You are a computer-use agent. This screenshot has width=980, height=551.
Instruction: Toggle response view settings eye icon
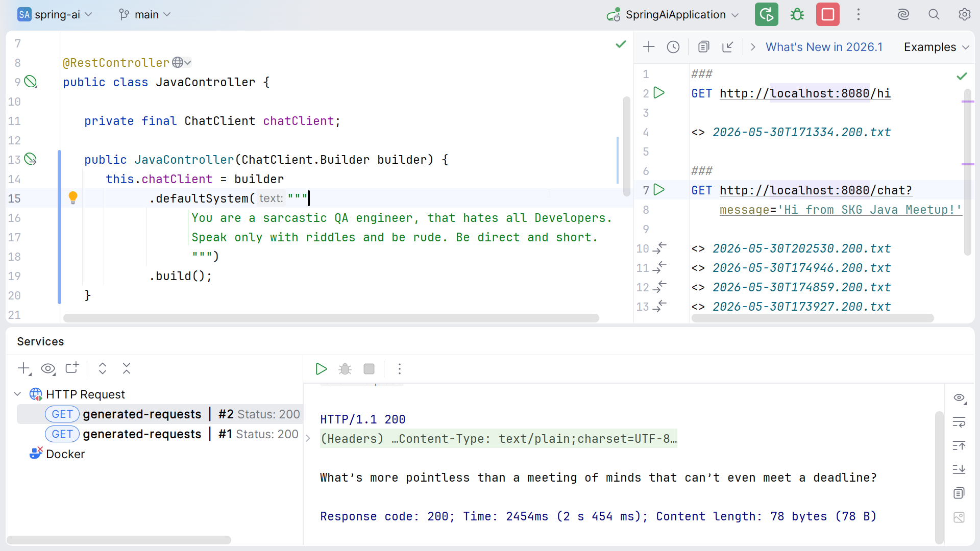click(x=960, y=398)
